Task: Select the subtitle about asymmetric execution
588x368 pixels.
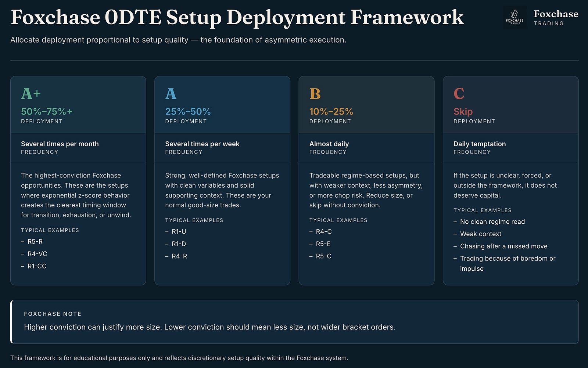Action: [x=178, y=40]
